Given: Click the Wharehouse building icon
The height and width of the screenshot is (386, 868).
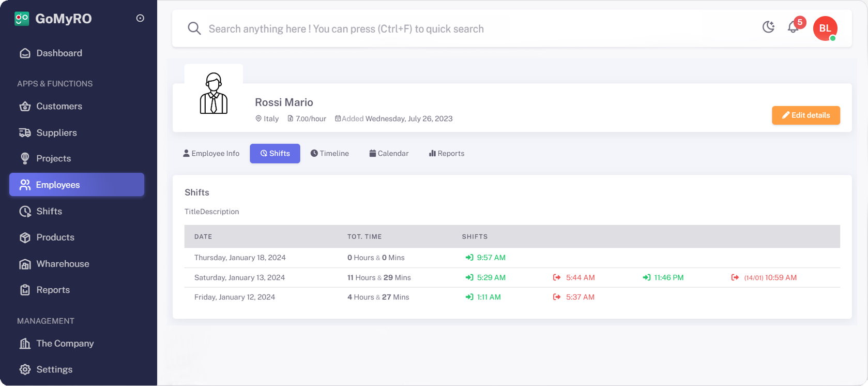Looking at the screenshot, I should coord(25,264).
